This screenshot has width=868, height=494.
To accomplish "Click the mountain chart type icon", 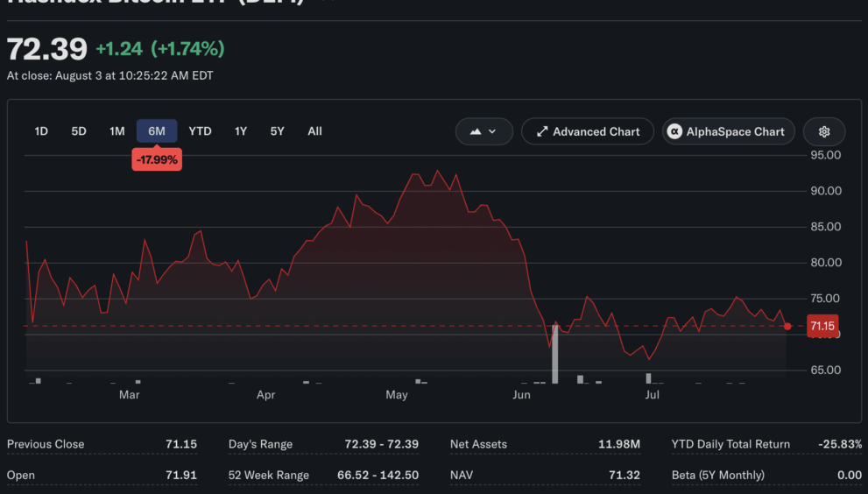I will [476, 131].
